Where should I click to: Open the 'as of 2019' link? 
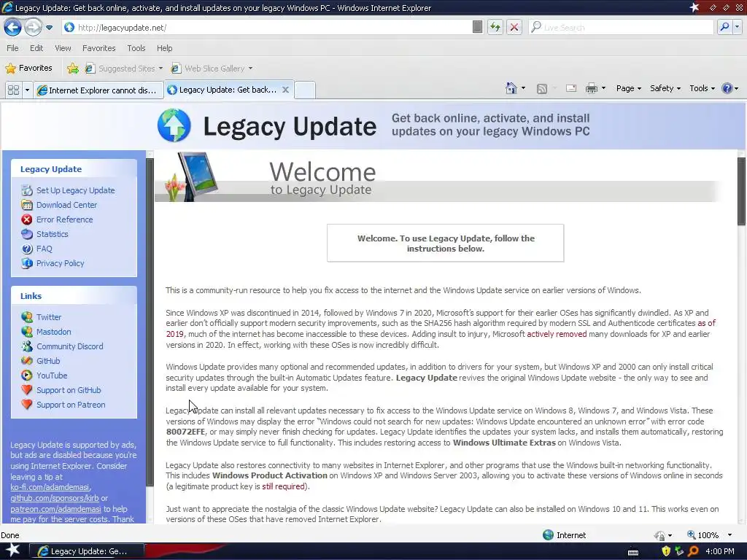tap(706, 323)
